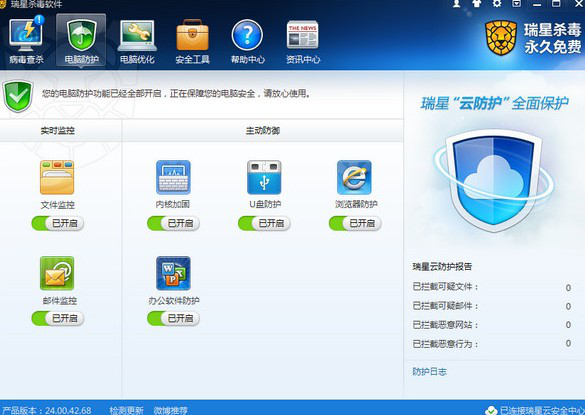The width and height of the screenshot is (585, 415).
Task: Toggle off 内核加固 switch
Action: pos(173,223)
